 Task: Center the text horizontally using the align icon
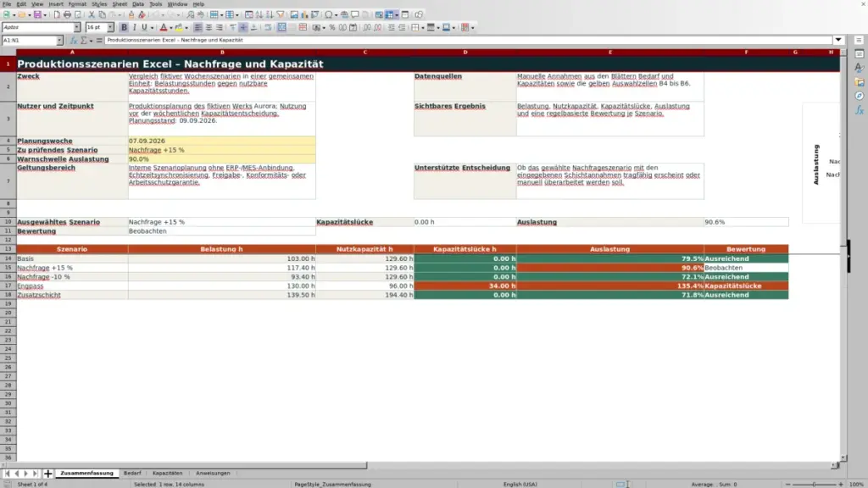tap(209, 28)
